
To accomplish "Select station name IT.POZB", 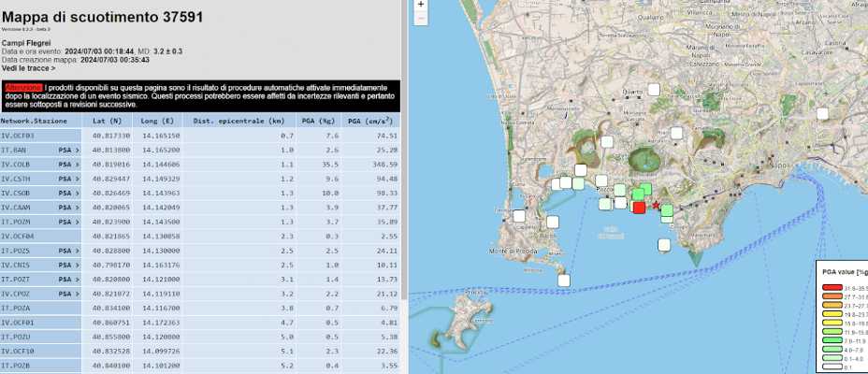I will tap(14, 366).
